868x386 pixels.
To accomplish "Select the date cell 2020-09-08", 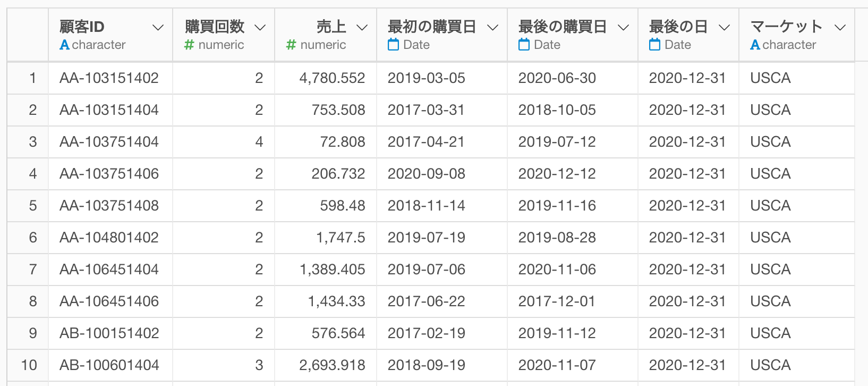I will coord(426,174).
